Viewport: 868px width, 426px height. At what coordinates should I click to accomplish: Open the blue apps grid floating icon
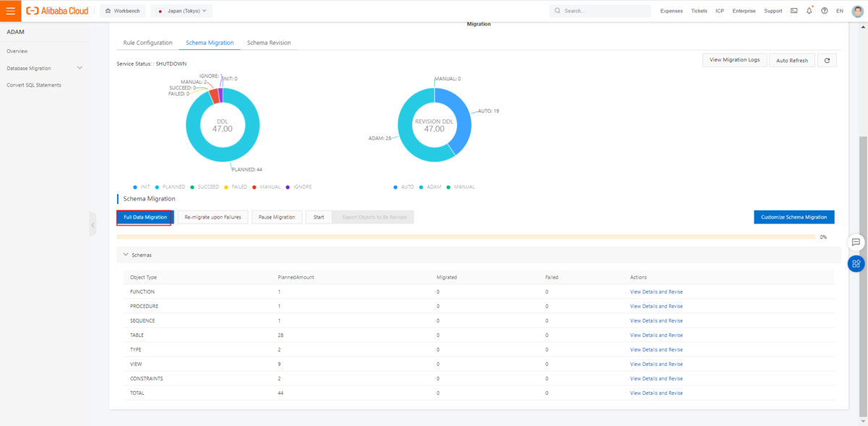click(856, 263)
